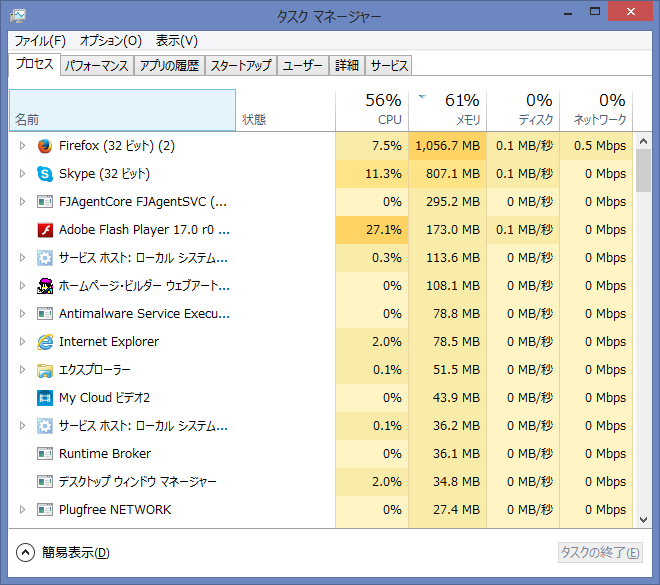The image size is (660, 585).
Task: Click the デスクトップ ウィンドウ マネージャー icon
Action: [x=45, y=482]
